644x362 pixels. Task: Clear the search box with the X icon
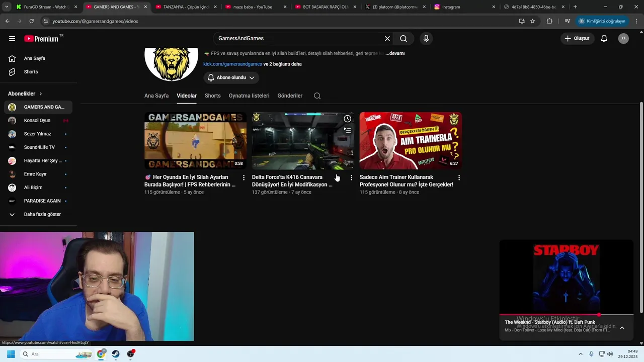(387, 39)
